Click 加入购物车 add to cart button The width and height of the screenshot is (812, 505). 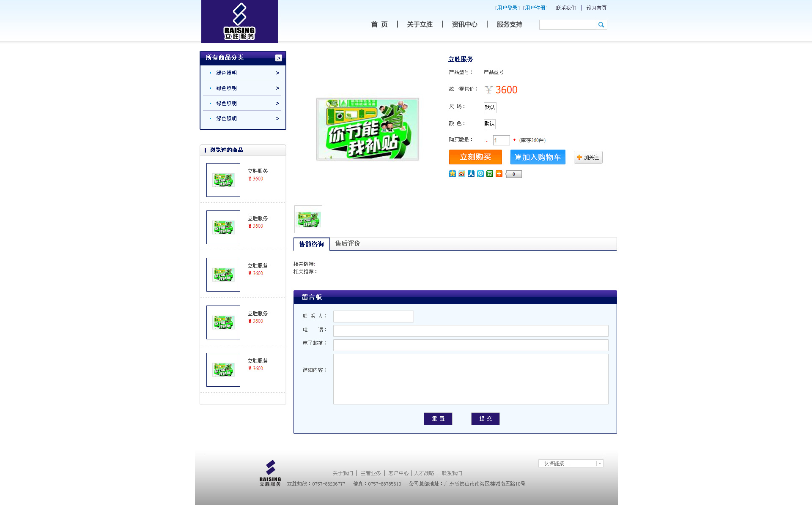point(538,157)
